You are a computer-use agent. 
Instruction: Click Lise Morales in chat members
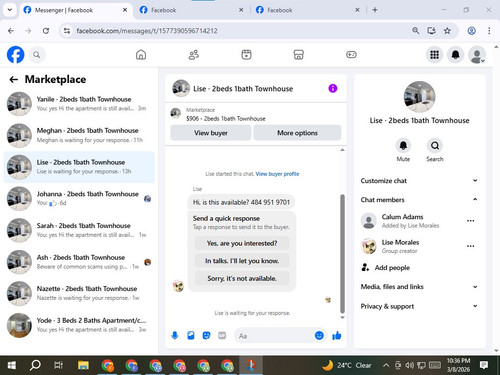400,242
